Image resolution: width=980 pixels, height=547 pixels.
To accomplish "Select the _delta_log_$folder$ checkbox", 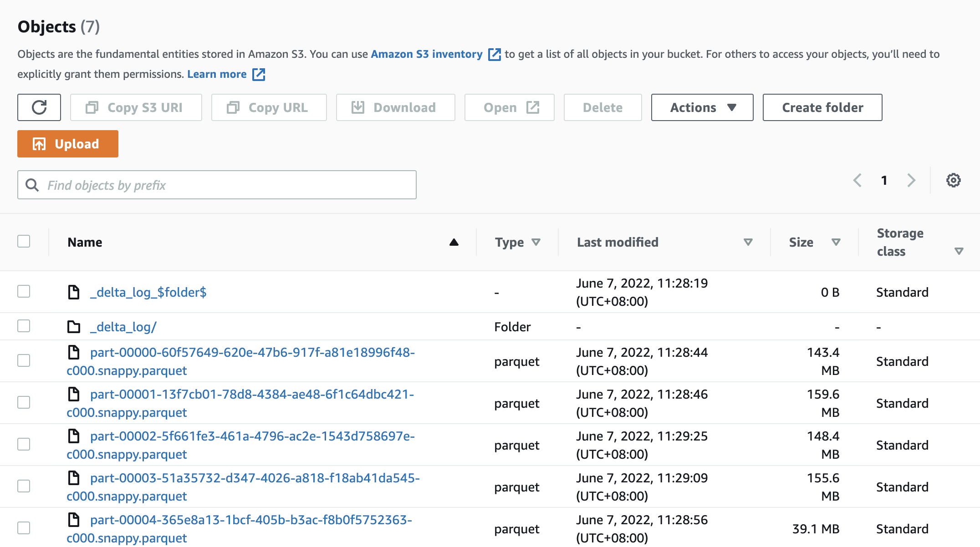I will [x=24, y=291].
